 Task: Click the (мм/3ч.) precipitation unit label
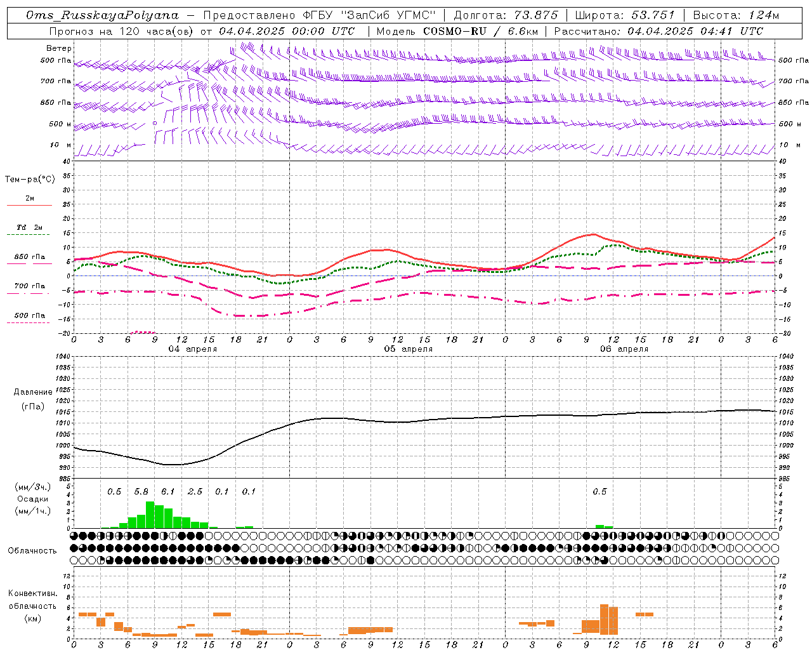33,487
